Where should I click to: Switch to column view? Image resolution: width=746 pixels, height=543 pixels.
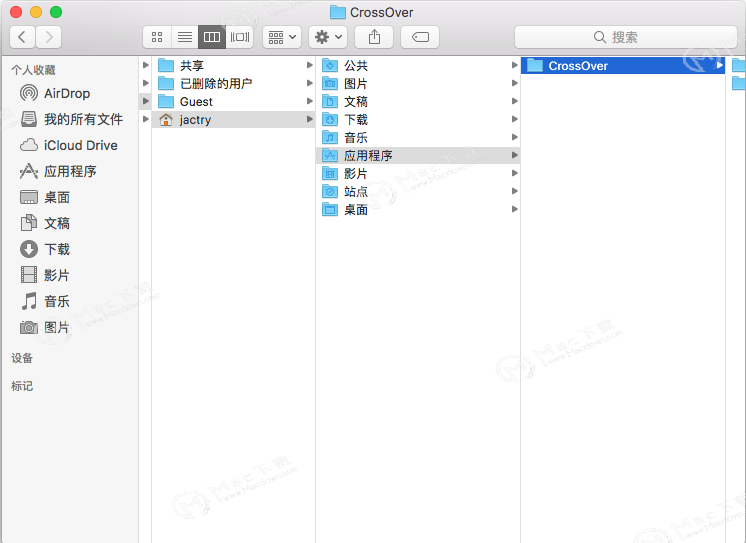[x=212, y=37]
